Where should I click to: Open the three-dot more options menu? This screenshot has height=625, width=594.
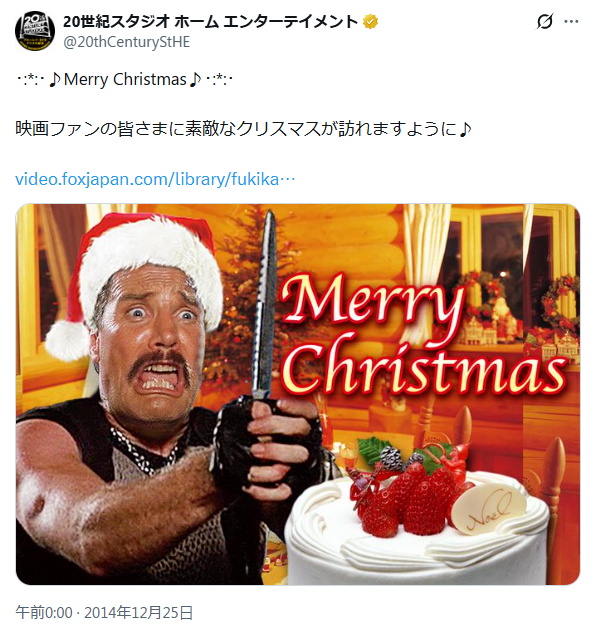[571, 22]
